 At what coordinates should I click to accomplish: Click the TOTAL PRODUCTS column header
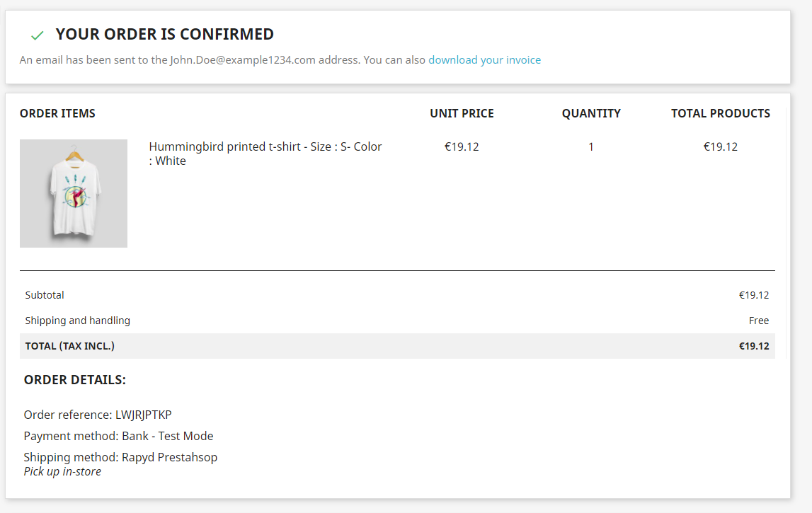(x=720, y=113)
